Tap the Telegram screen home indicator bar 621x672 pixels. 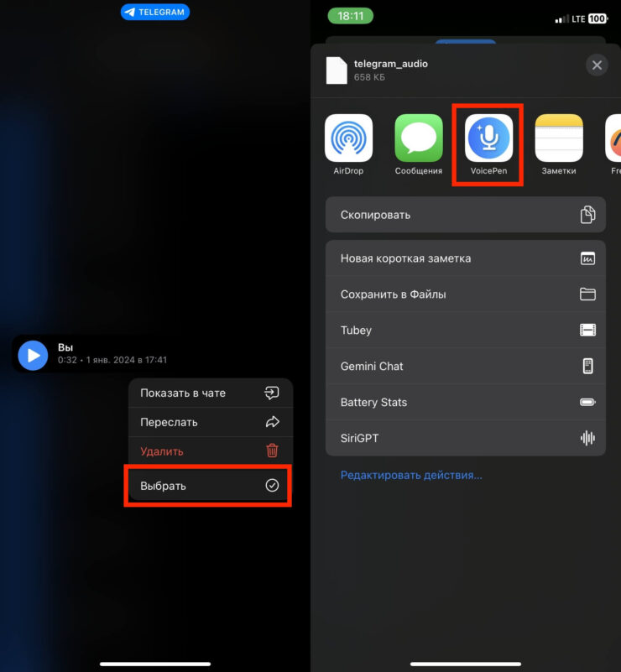155,664
